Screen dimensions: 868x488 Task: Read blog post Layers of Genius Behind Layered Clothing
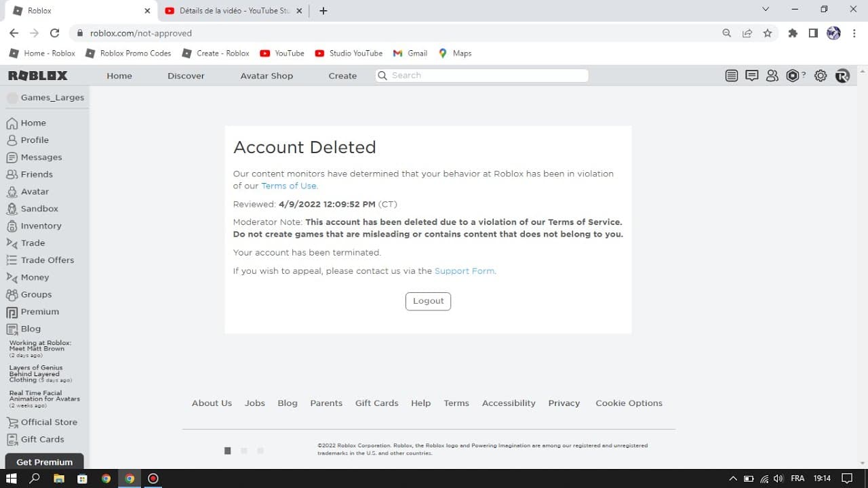[x=41, y=374]
